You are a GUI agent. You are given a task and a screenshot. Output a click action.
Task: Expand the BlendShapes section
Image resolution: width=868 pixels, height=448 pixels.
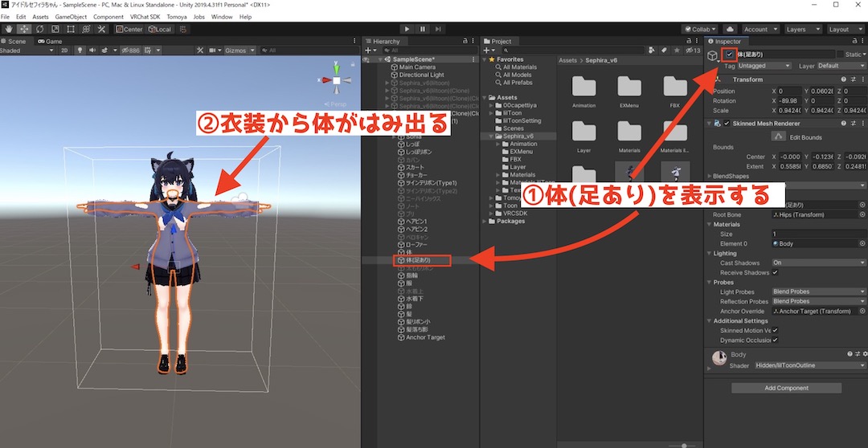coord(710,176)
